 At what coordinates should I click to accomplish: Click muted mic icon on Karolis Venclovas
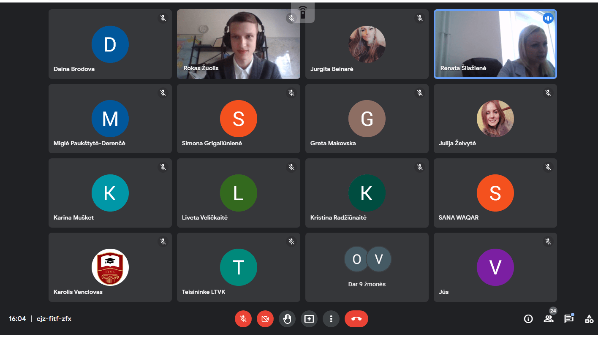163,241
